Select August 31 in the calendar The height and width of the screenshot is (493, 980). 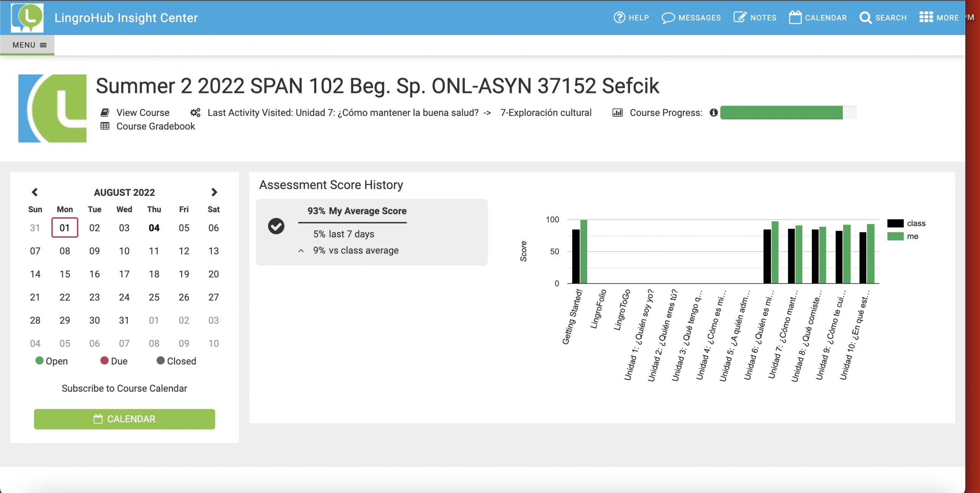pos(124,321)
